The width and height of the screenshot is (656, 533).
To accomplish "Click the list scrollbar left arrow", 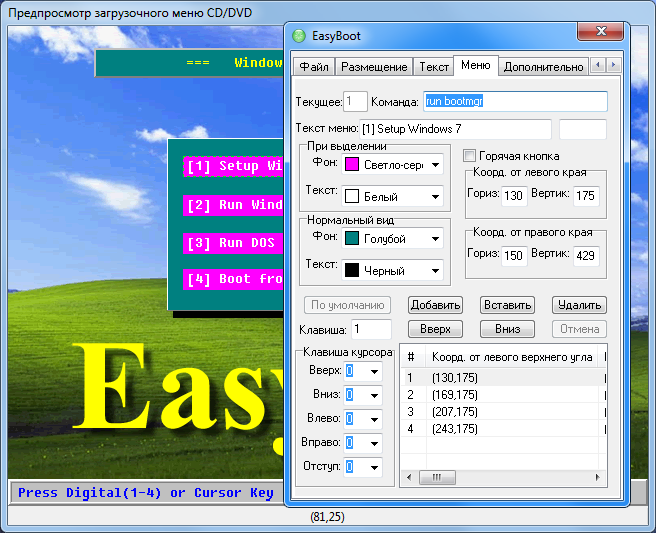I will pyautogui.click(x=409, y=477).
